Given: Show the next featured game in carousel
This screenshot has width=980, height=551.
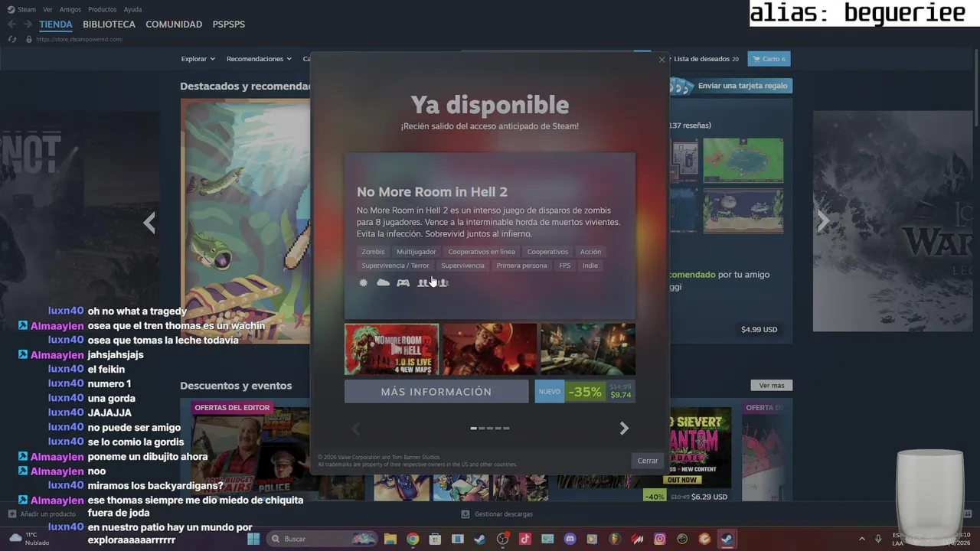Looking at the screenshot, I should pyautogui.click(x=823, y=223).
